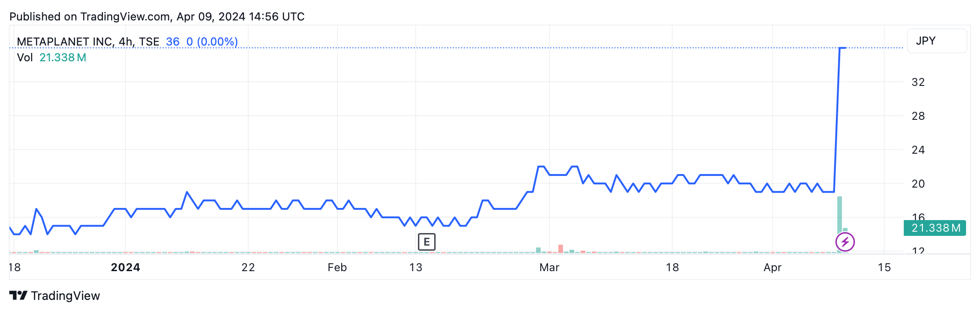Click the 24 level on the price axis
Image resolution: width=980 pixels, height=312 pixels.
(x=918, y=150)
